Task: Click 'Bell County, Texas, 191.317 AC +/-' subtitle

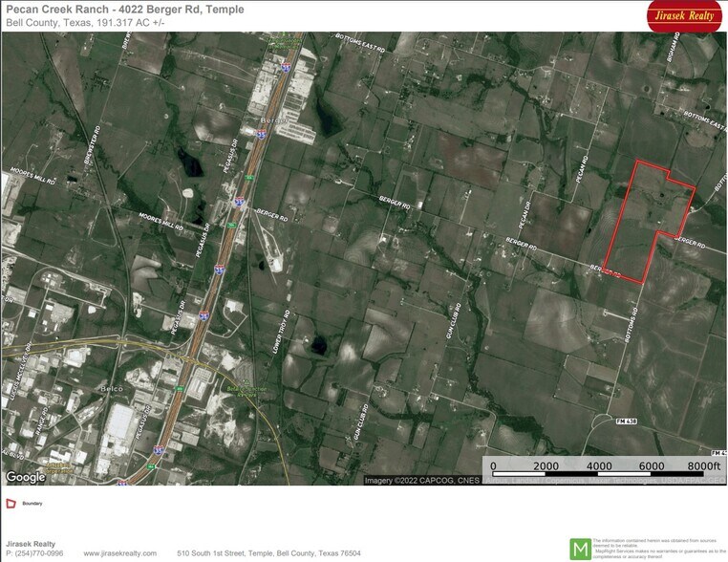Action: 85,22
